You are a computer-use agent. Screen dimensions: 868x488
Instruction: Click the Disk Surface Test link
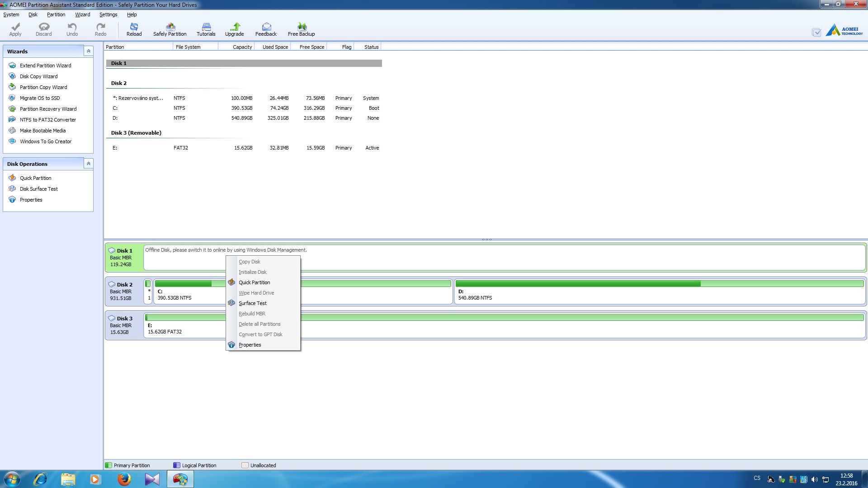(39, 189)
